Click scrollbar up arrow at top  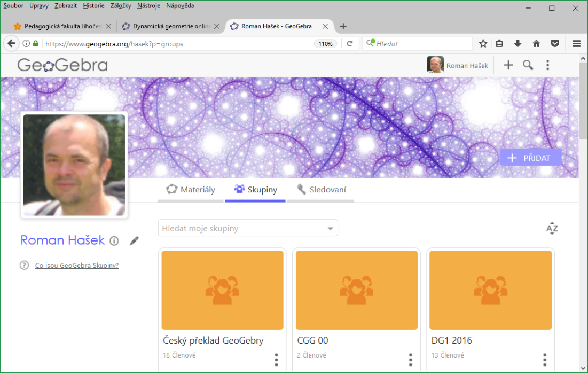pos(583,59)
